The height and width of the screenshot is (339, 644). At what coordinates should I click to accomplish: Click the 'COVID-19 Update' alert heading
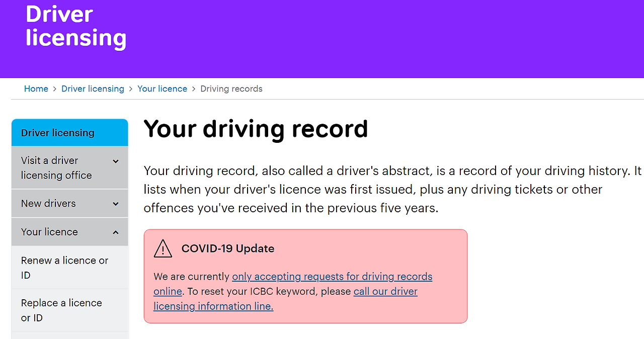pyautogui.click(x=228, y=248)
